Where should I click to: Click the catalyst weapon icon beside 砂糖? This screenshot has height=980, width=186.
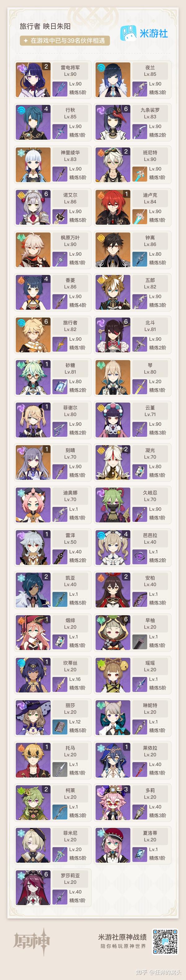pyautogui.click(x=59, y=386)
